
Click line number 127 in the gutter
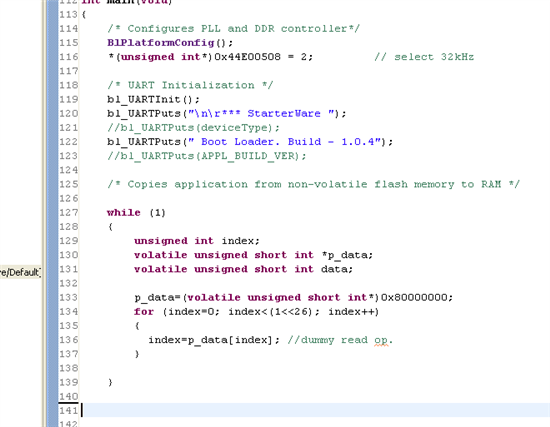[68, 213]
